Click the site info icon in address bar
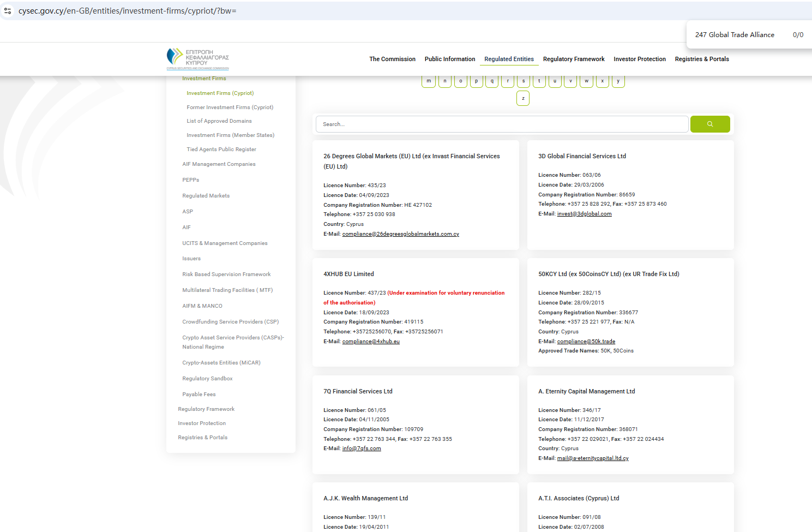This screenshot has height=532, width=812. pos(8,11)
